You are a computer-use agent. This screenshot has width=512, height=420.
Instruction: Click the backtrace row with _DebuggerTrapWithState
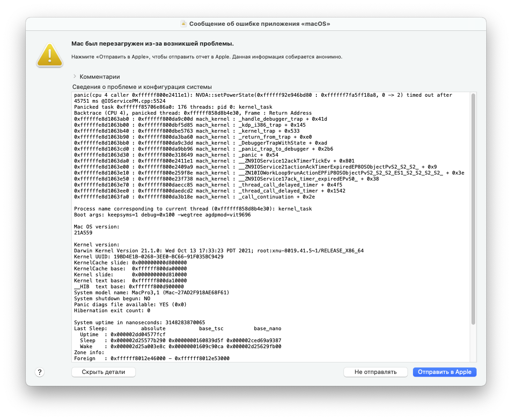click(x=200, y=143)
